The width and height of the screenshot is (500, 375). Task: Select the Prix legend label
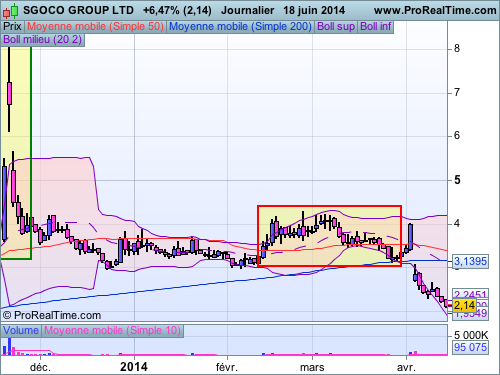[x=12, y=26]
